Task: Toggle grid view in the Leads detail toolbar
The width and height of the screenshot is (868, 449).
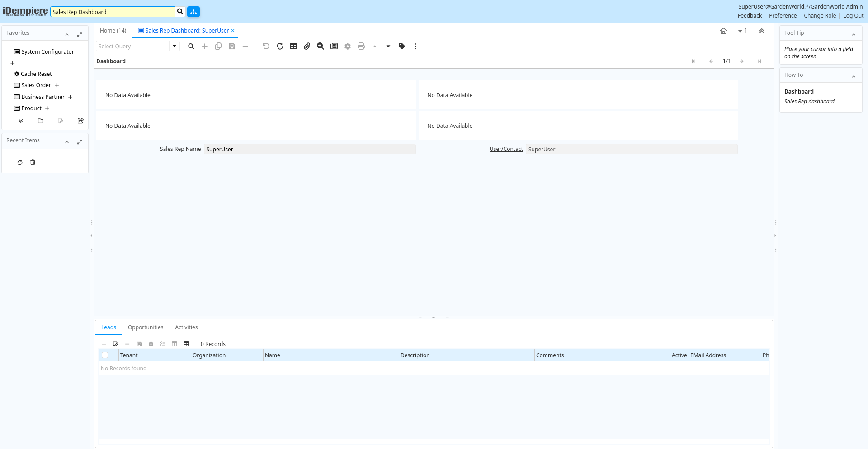Action: tap(186, 344)
